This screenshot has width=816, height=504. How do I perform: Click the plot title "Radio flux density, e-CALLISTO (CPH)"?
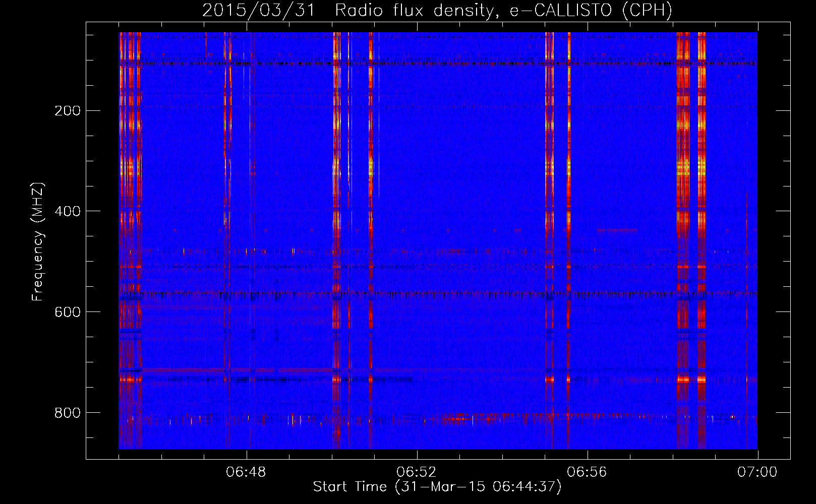[x=503, y=10]
